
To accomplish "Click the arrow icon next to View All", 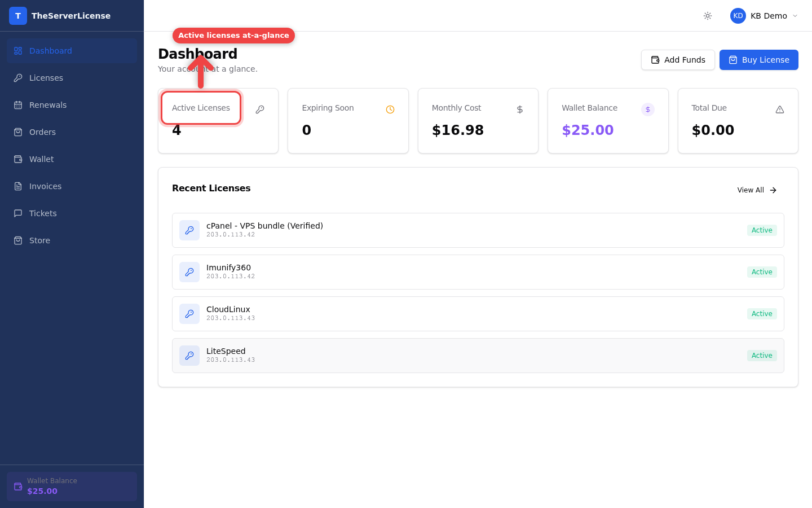I will 773,190.
